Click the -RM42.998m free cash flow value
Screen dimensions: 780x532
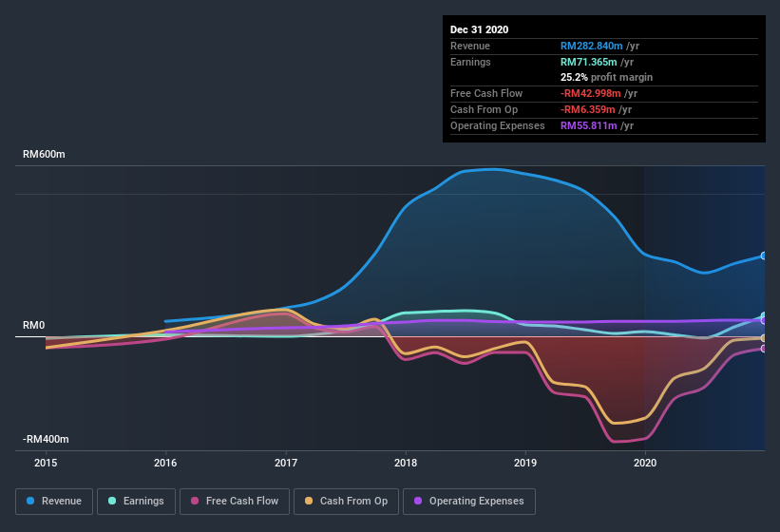(x=591, y=93)
